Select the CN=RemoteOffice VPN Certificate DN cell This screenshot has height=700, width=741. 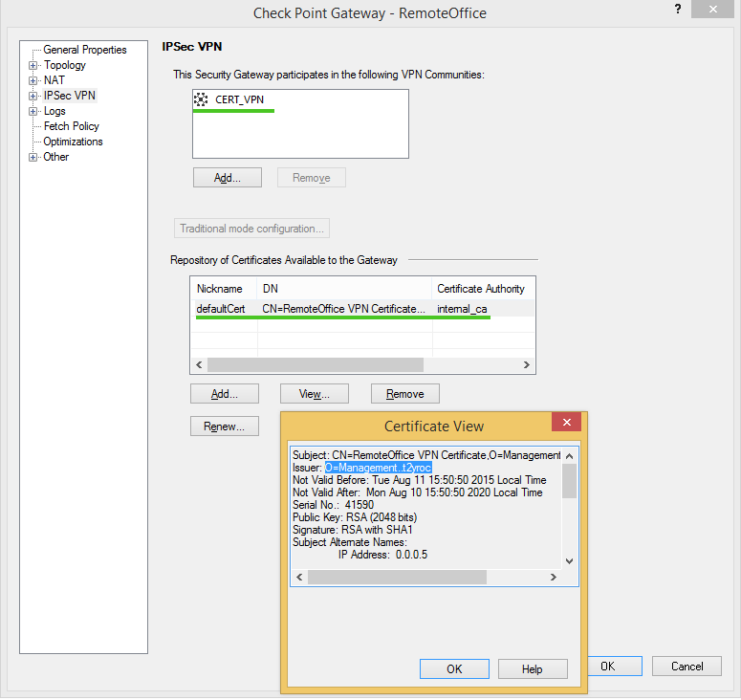click(x=344, y=309)
